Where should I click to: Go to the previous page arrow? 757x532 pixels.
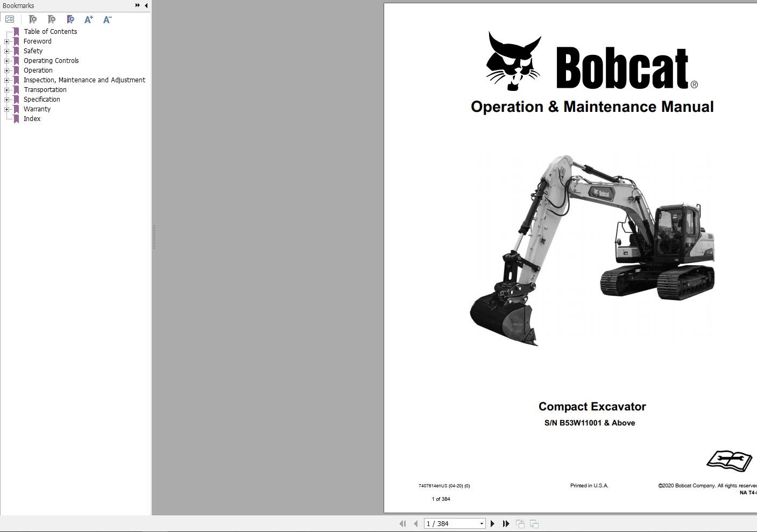coord(415,523)
